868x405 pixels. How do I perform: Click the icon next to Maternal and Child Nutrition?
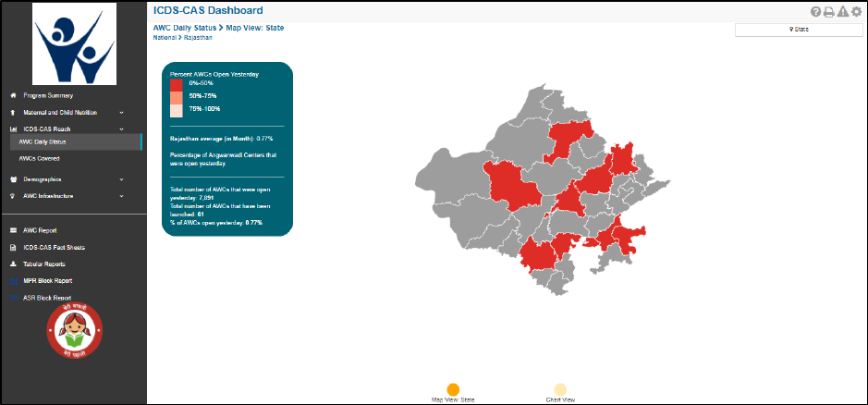[x=14, y=113]
